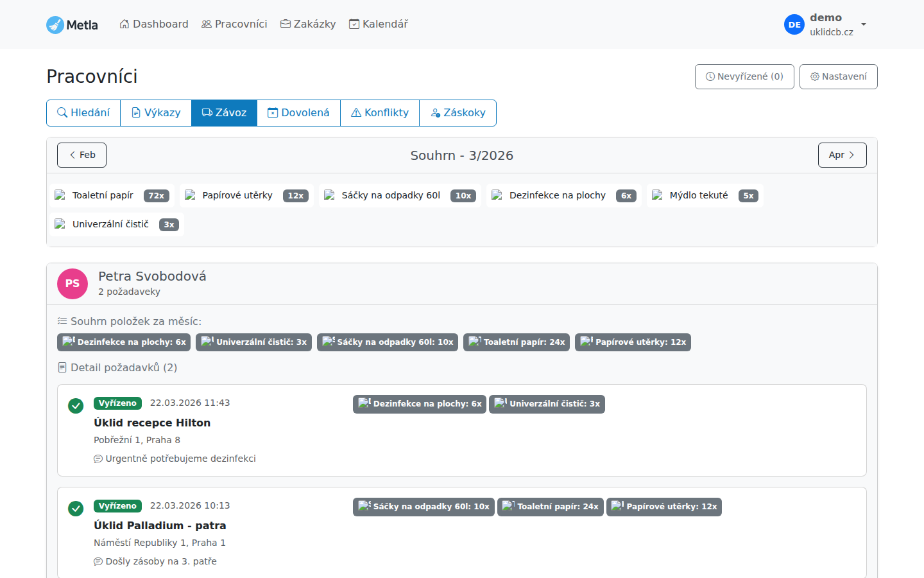The width and height of the screenshot is (924, 578).
Task: Click the DE user avatar circle
Action: coord(794,25)
